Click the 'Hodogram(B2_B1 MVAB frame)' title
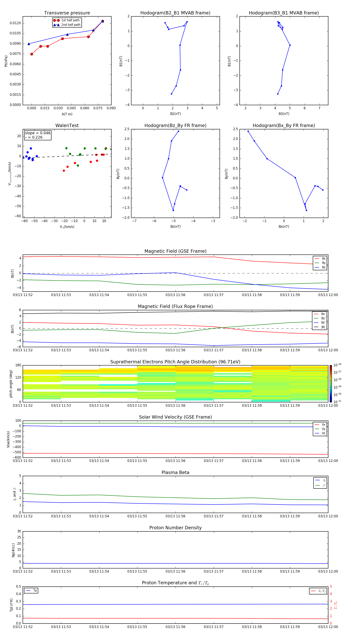351x644 pixels. (175, 13)
